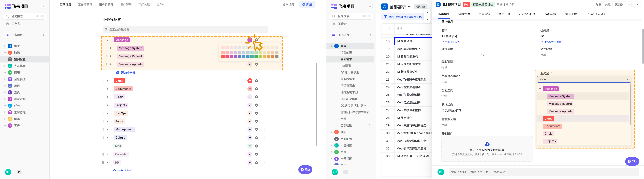Collapse the 需求 tree in the requirements window sidebar
The height and width of the screenshot is (179, 644).
(x=332, y=46)
